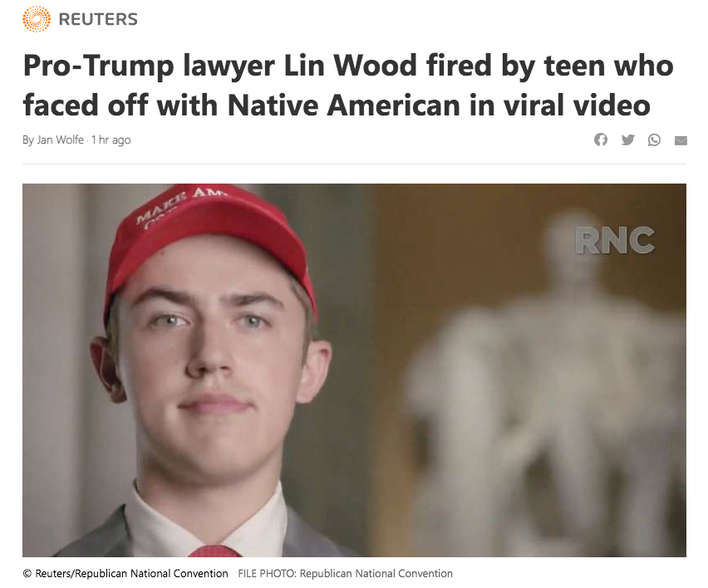Click 'Pro-Trump' at the headline start
This screenshot has width=708, height=588.
tap(98, 66)
